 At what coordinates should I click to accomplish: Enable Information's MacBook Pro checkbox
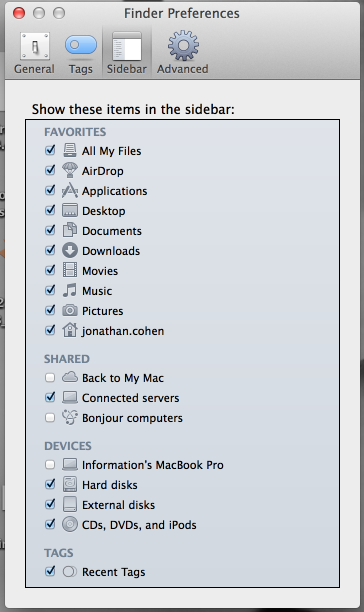click(x=50, y=465)
